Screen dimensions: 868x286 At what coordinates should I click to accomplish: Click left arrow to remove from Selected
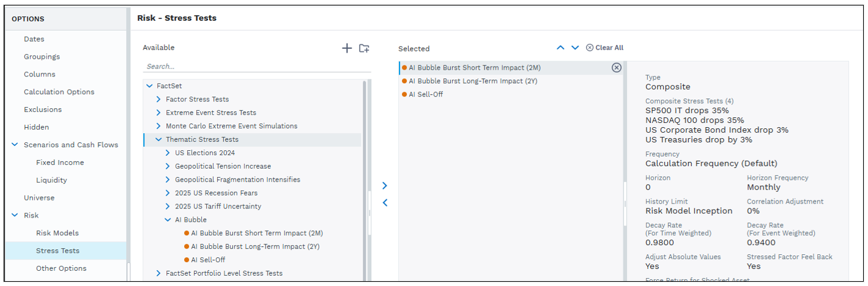point(385,203)
